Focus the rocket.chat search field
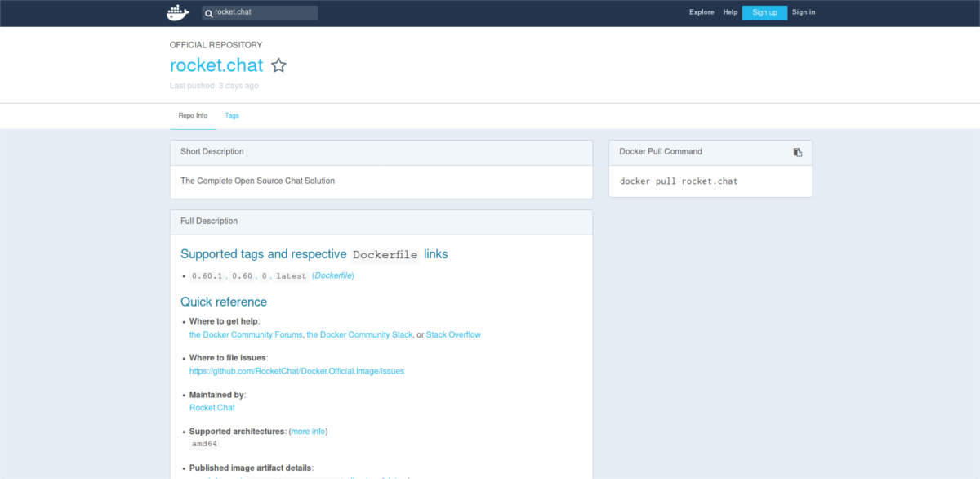980x479 pixels. (261, 12)
